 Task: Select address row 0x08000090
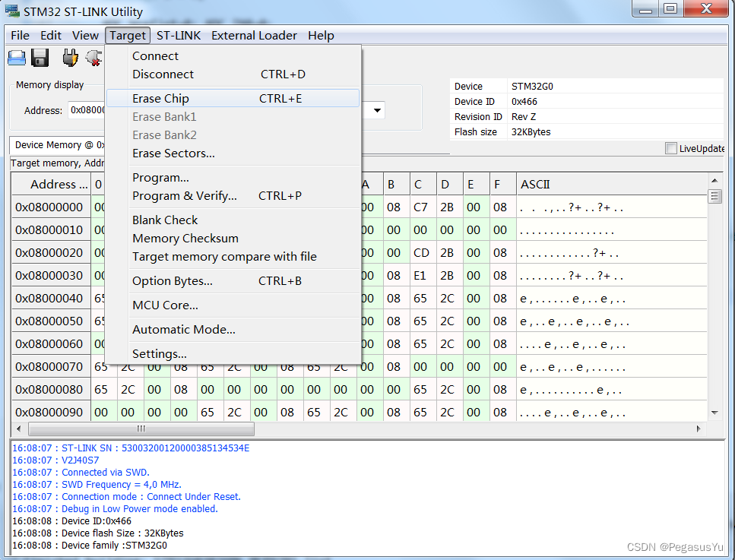tap(49, 413)
